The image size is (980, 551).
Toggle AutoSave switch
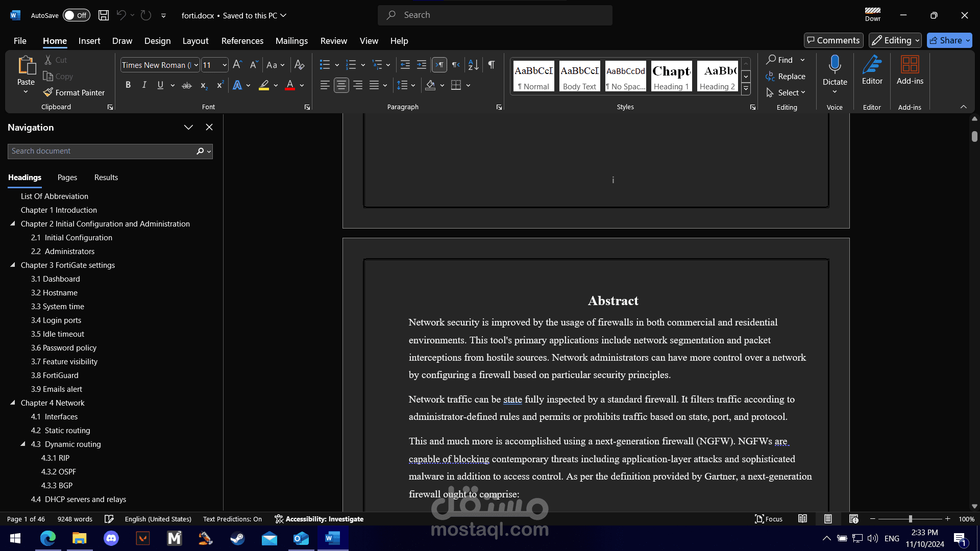[x=76, y=15]
